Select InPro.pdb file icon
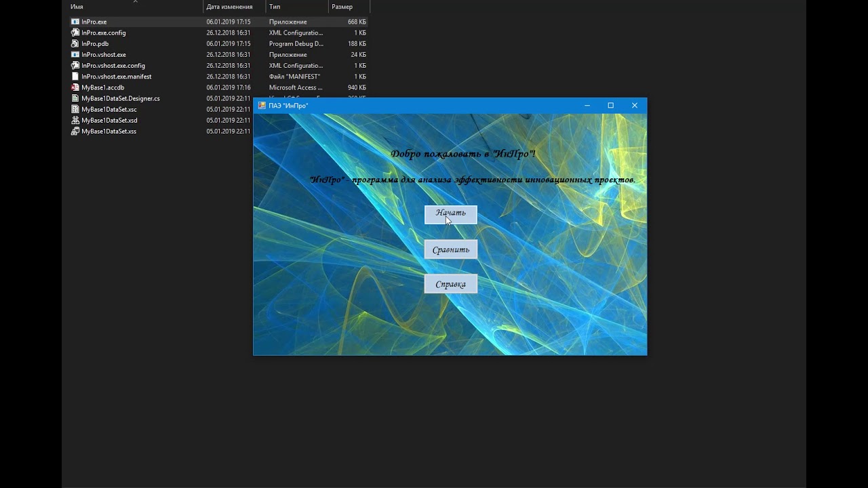The width and height of the screenshot is (868, 488). click(x=75, y=43)
